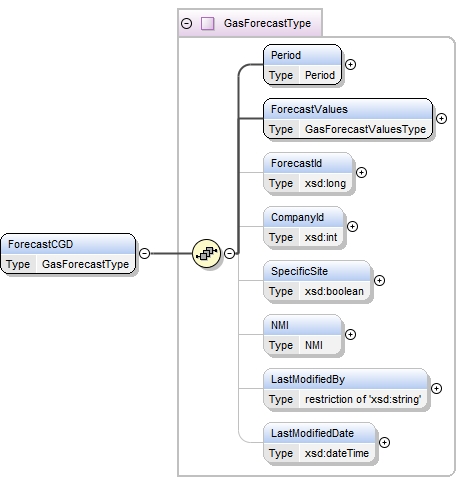The image size is (457, 478).
Task: Select the ForecastCGD element node
Action: coord(68,254)
